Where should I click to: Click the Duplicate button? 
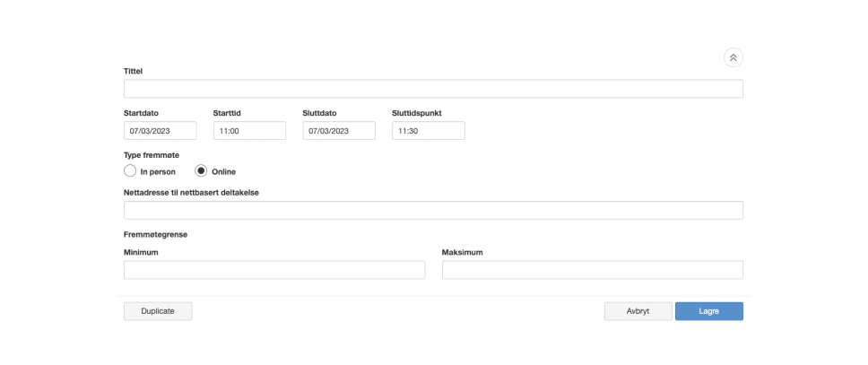pos(158,311)
